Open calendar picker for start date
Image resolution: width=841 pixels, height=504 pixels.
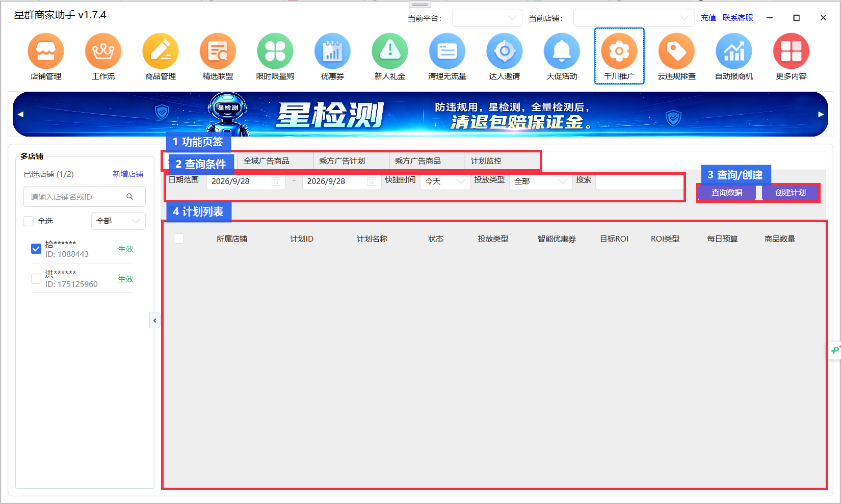pyautogui.click(x=276, y=182)
